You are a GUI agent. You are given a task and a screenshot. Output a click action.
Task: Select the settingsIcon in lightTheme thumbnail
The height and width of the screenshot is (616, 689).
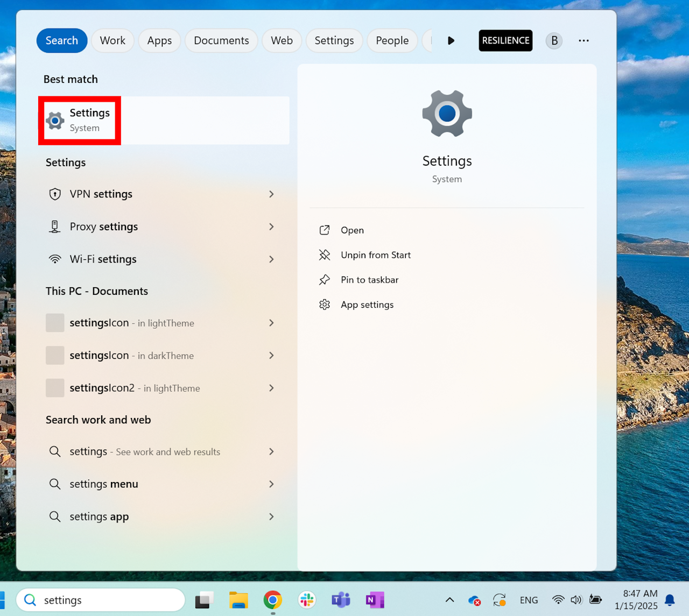(x=55, y=323)
